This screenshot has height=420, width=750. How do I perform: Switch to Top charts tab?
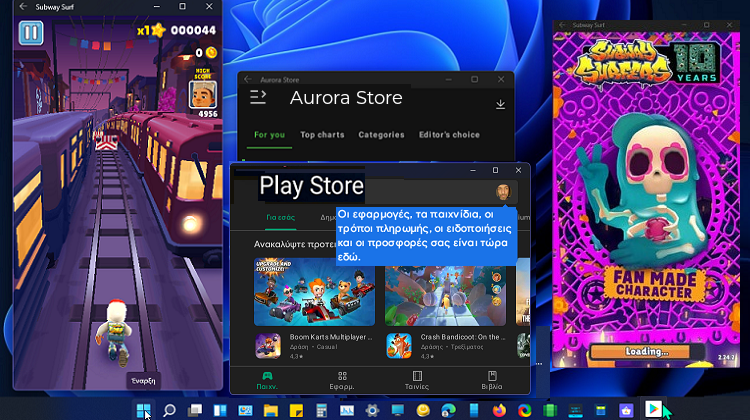(x=322, y=135)
